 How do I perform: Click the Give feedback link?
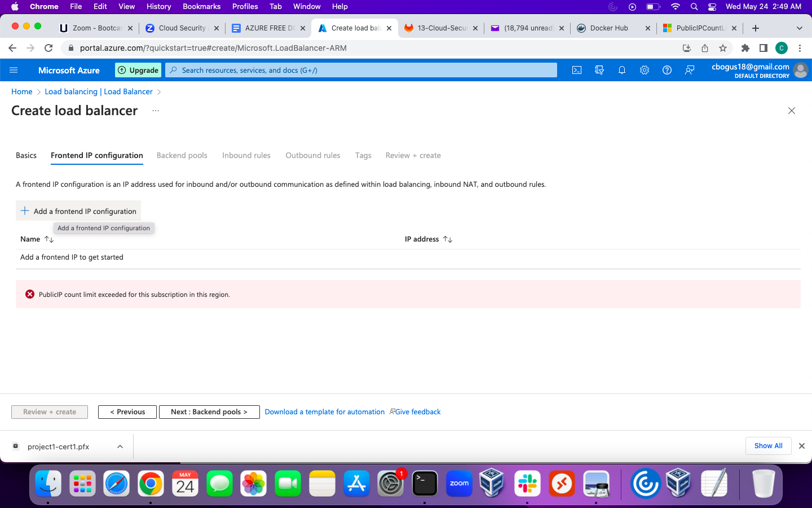coord(415,412)
